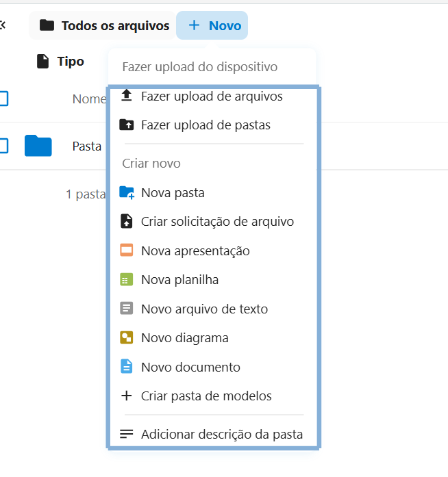Click the upload arrow icon for files
Image resolution: width=448 pixels, height=477 pixels.
127,96
